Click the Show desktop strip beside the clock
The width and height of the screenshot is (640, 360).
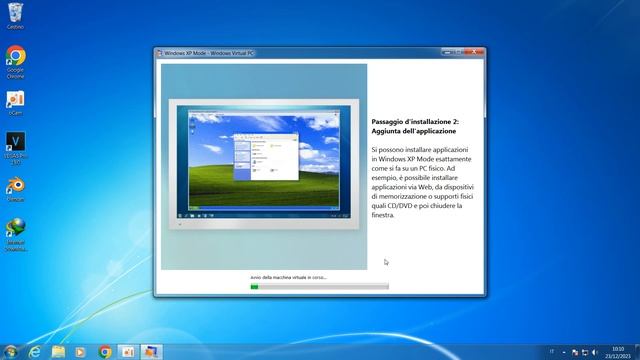tap(637, 352)
